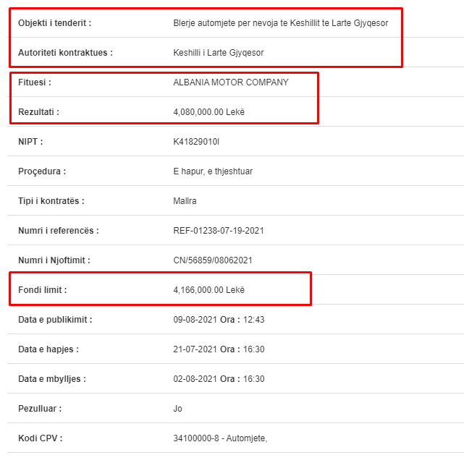This screenshot has height=476, width=464.
Task: Click the Objekti i tenderit label
Action: (x=55, y=23)
